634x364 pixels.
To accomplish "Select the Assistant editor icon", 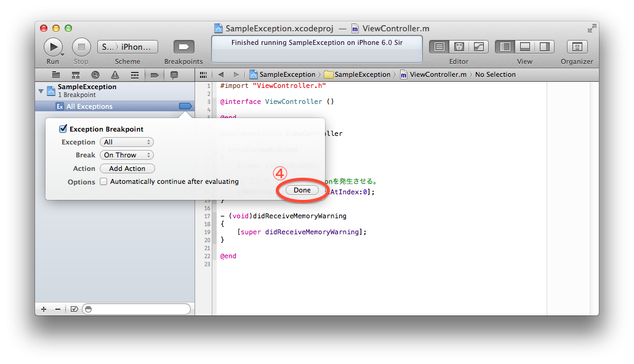I will pos(459,47).
